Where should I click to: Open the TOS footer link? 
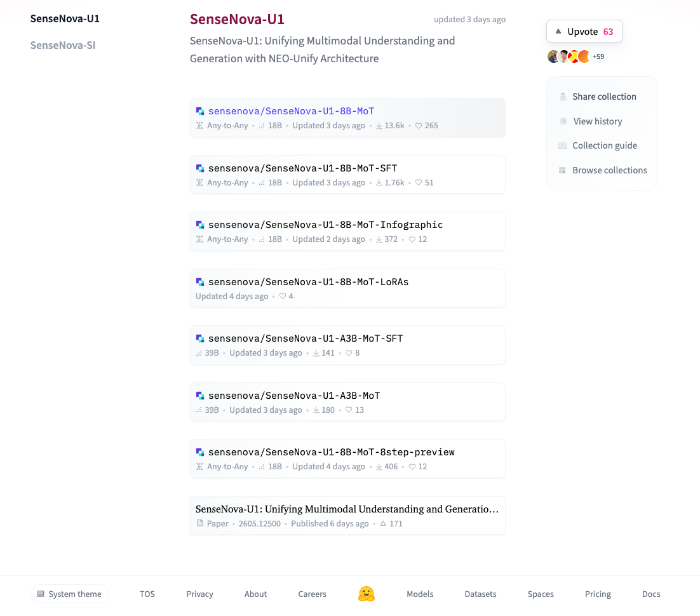pos(147,594)
